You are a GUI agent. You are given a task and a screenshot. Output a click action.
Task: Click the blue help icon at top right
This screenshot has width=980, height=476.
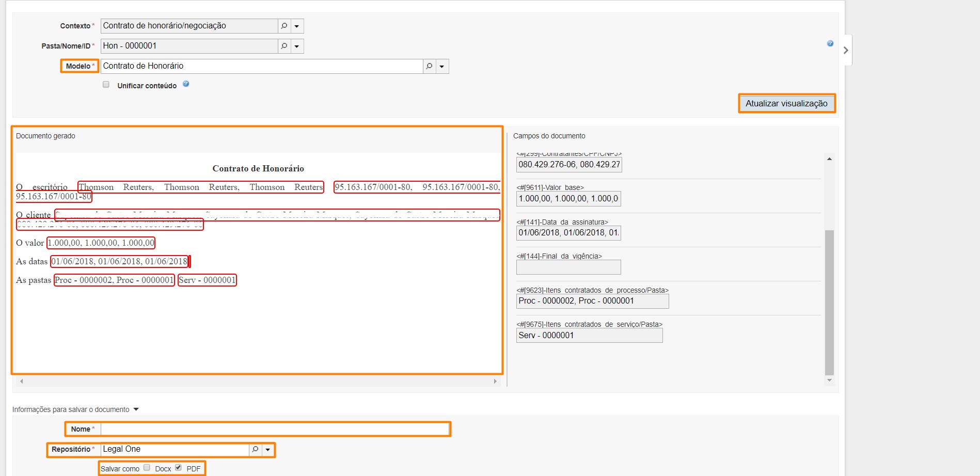(x=830, y=43)
